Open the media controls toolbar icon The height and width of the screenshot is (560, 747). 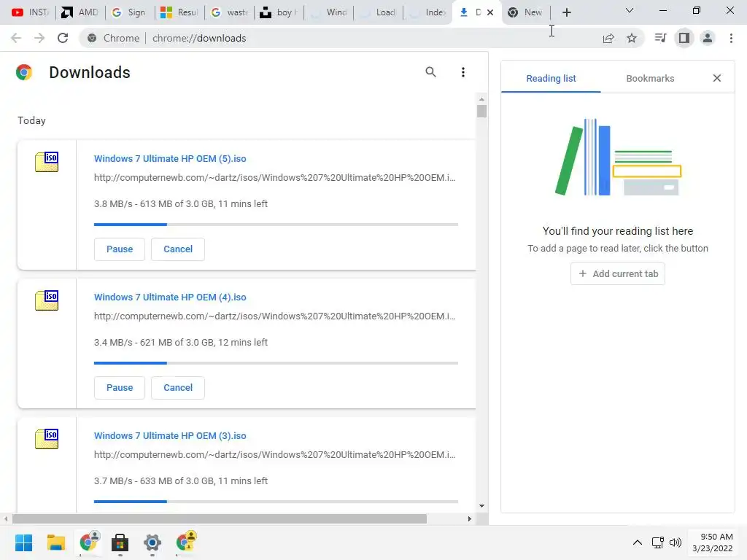660,38
